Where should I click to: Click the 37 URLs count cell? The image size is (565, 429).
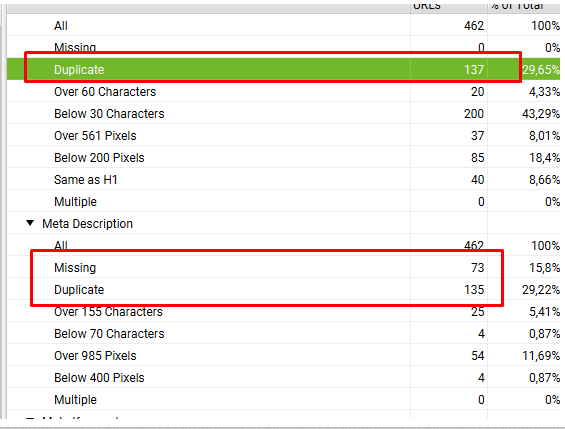tap(449, 135)
